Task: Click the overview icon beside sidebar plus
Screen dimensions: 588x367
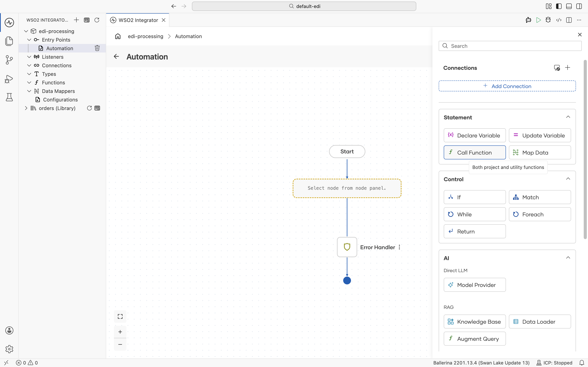Action: coord(87,20)
